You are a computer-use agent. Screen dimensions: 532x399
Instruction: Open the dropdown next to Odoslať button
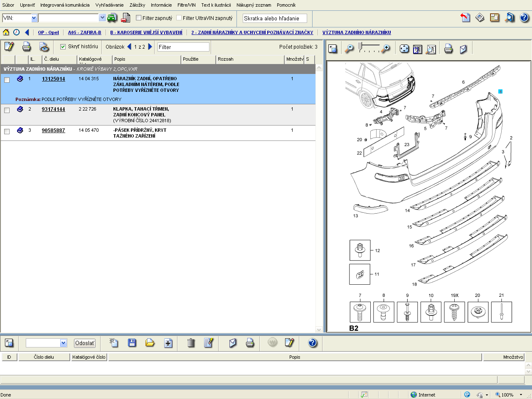point(63,343)
